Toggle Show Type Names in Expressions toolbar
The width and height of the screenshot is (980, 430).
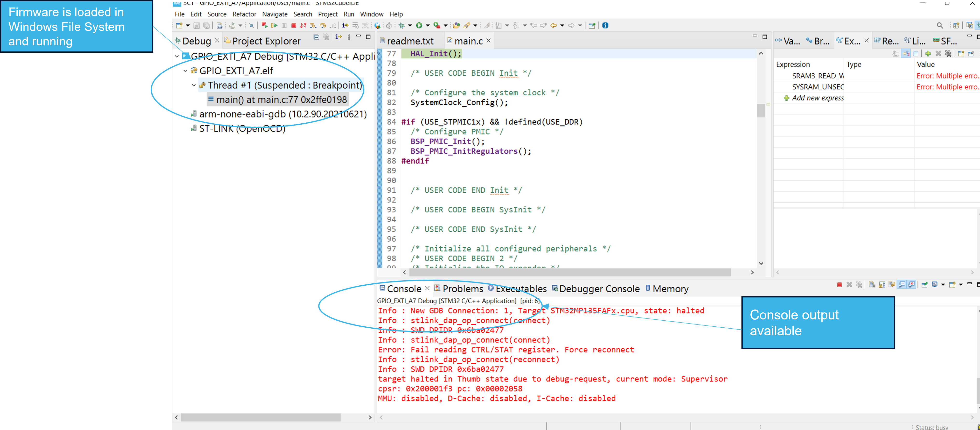click(896, 54)
